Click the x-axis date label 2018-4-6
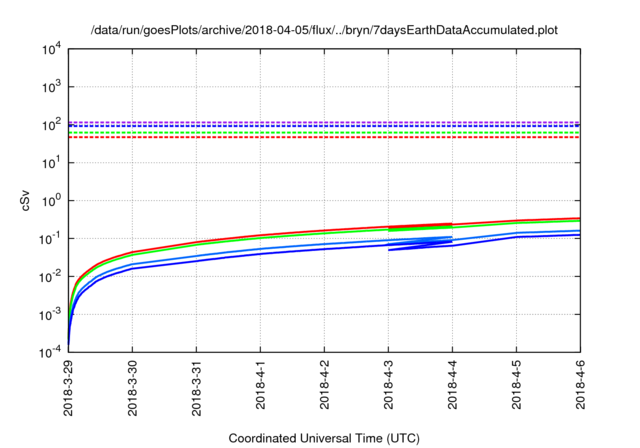Screen dimensions: 640x448 coord(580,385)
